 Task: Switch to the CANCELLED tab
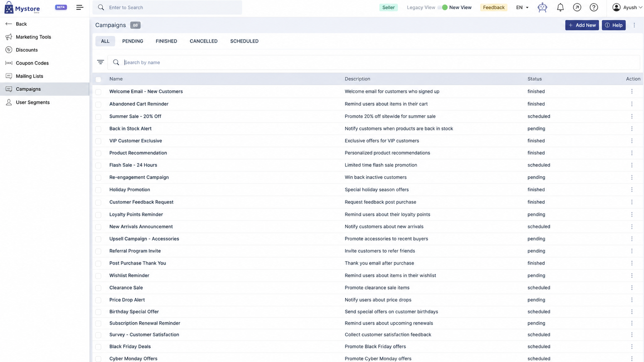click(x=203, y=41)
